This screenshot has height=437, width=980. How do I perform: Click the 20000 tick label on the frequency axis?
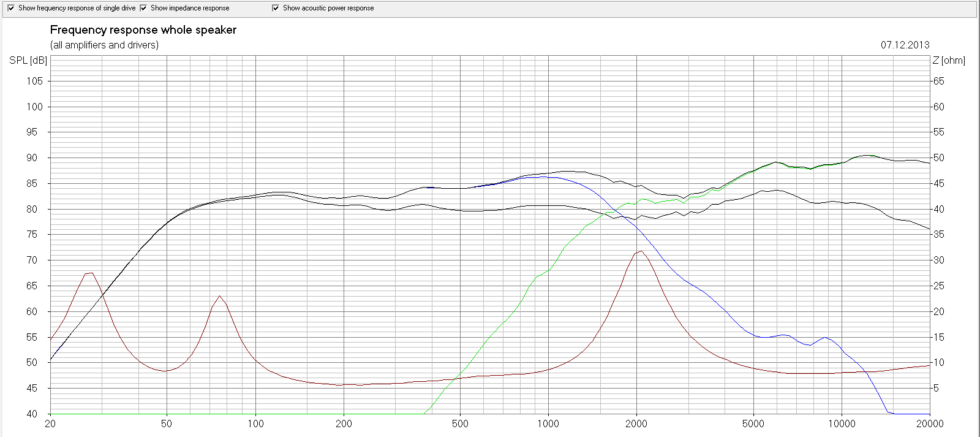[930, 424]
